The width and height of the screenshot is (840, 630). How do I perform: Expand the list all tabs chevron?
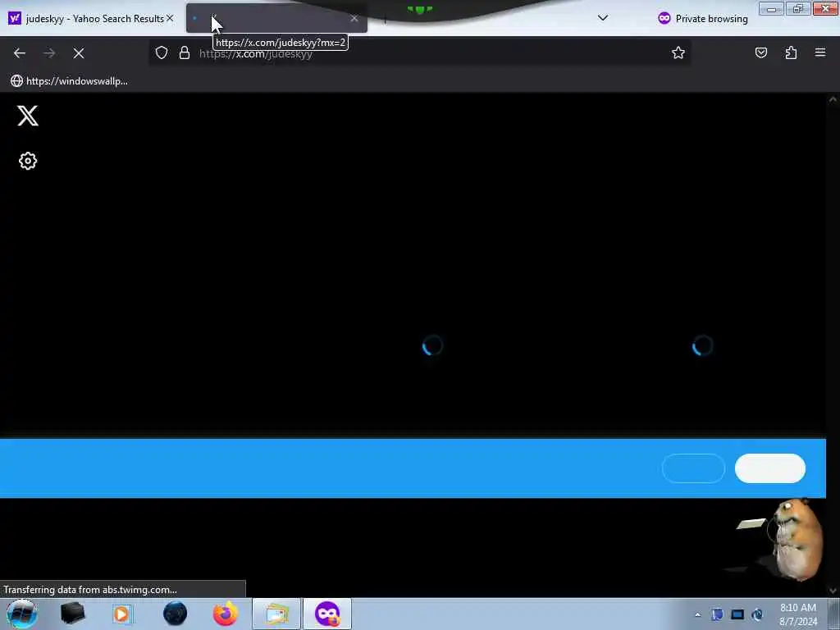coord(603,18)
